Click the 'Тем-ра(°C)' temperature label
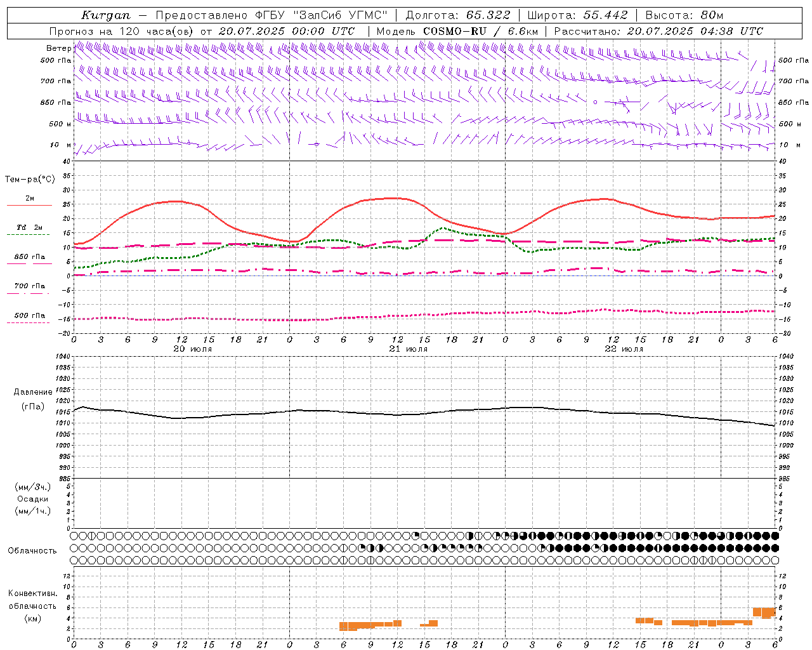This screenshot has height=650, width=812. click(30, 180)
